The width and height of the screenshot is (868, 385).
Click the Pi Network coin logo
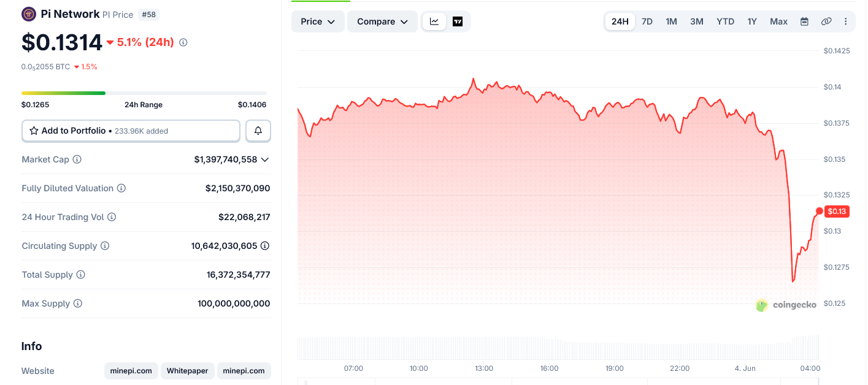pos(28,14)
